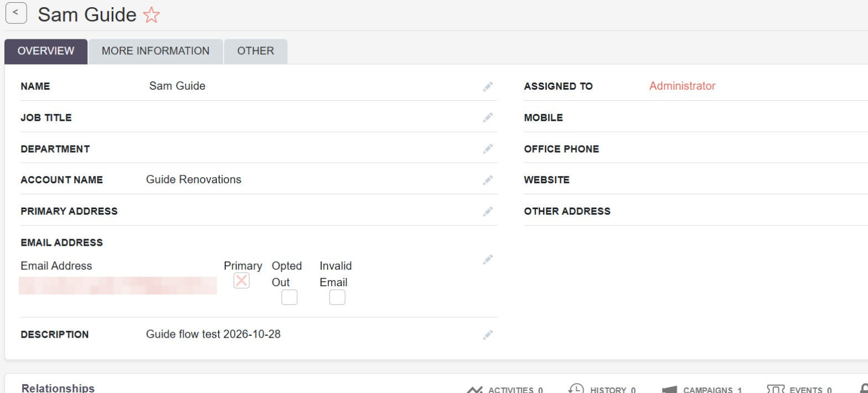This screenshot has width=868, height=393.
Task: Go back using the arrow button
Action: 16,13
